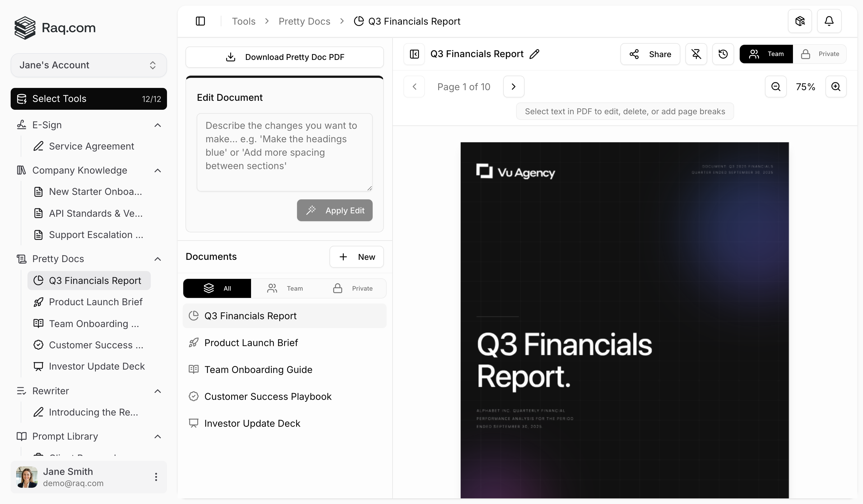Open version history clock icon
The height and width of the screenshot is (504, 863).
(x=723, y=54)
